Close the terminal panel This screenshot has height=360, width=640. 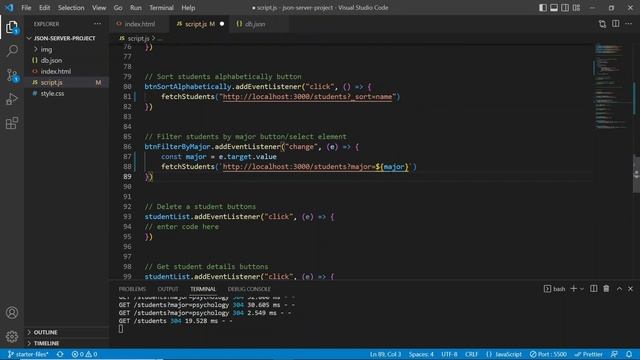(x=630, y=289)
